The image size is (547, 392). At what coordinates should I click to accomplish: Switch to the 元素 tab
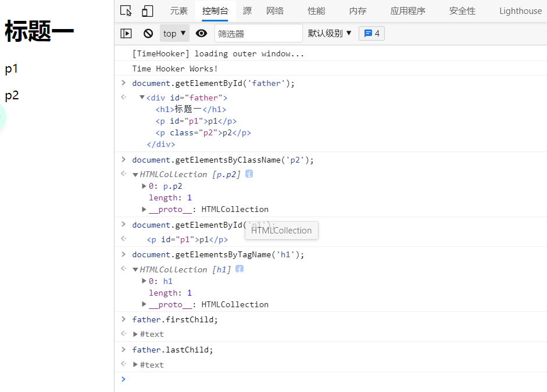178,11
